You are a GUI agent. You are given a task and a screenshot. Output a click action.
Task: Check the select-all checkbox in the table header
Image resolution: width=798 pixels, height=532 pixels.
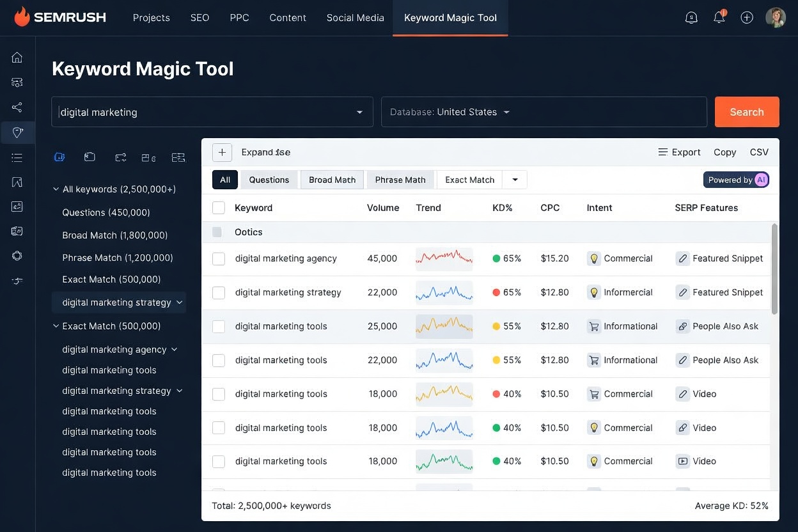(218, 207)
